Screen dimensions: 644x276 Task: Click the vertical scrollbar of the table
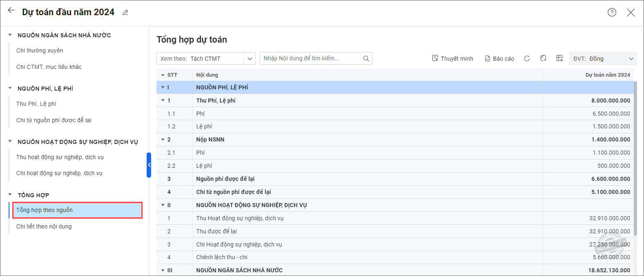pos(636,164)
